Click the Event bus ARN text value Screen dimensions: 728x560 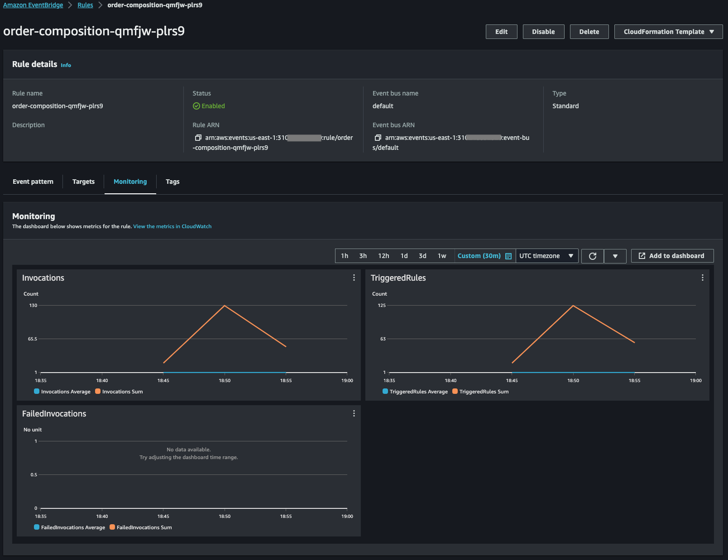(451, 143)
